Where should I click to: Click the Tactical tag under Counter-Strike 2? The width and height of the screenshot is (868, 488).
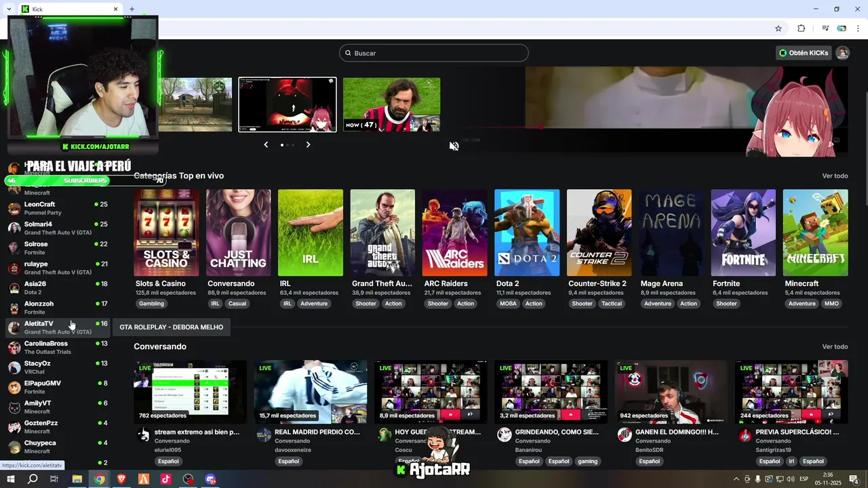click(x=612, y=304)
